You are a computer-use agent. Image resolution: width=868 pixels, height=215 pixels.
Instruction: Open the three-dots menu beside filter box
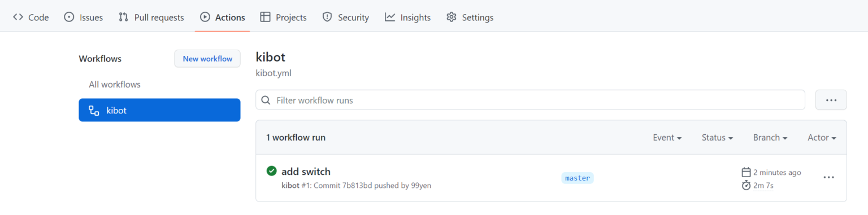831,100
